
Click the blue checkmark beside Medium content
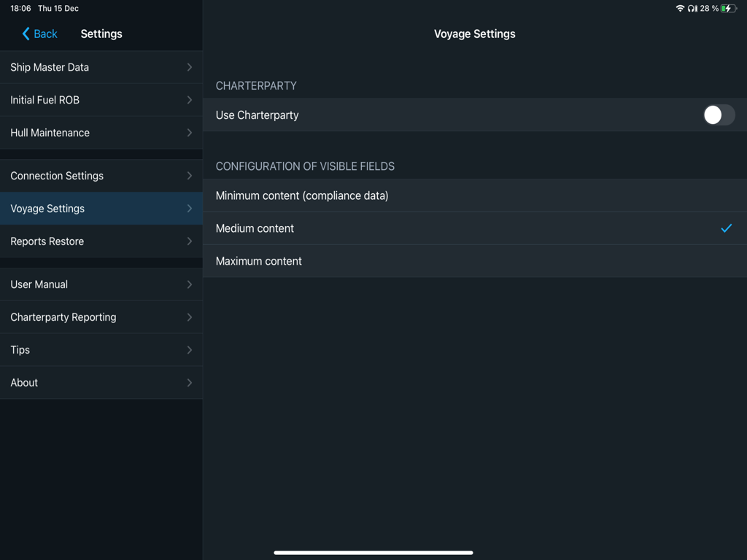727,228
